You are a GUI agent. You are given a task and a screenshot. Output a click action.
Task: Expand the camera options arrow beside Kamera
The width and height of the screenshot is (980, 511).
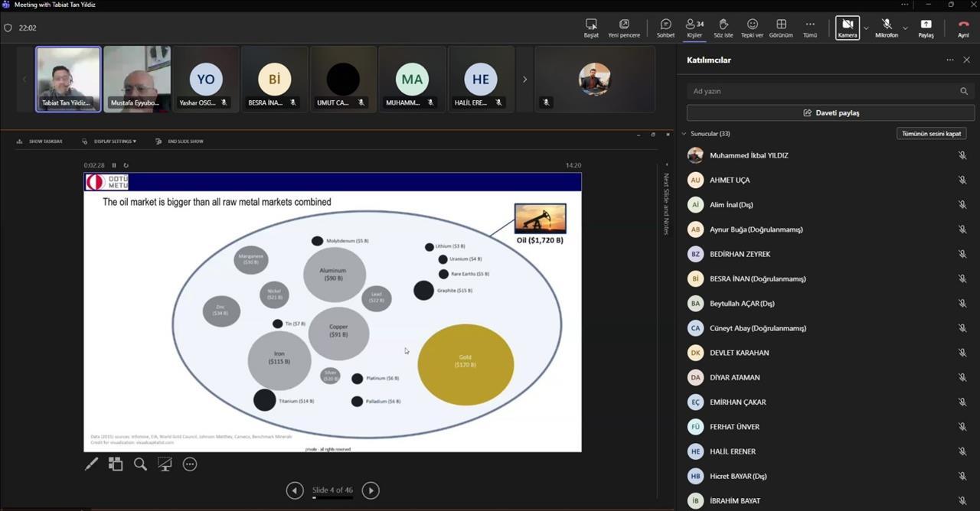pos(866,28)
